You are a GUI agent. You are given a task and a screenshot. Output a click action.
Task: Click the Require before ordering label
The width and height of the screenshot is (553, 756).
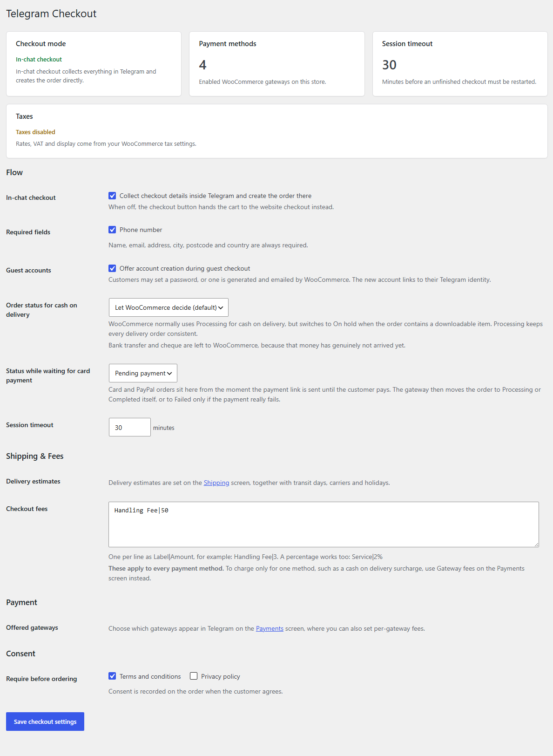tap(41, 679)
